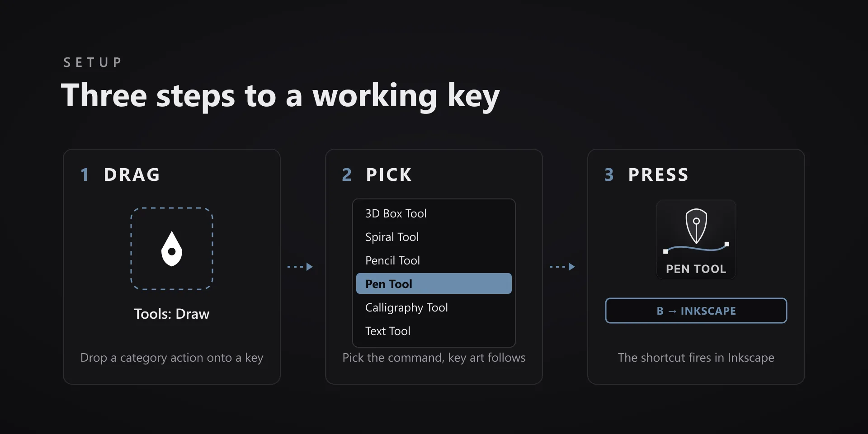
Task: Click the step 1 DRAG heading
Action: click(x=120, y=175)
